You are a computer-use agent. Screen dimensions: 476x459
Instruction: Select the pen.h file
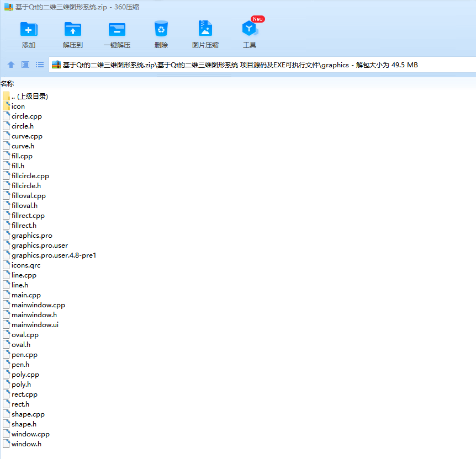tap(16, 365)
